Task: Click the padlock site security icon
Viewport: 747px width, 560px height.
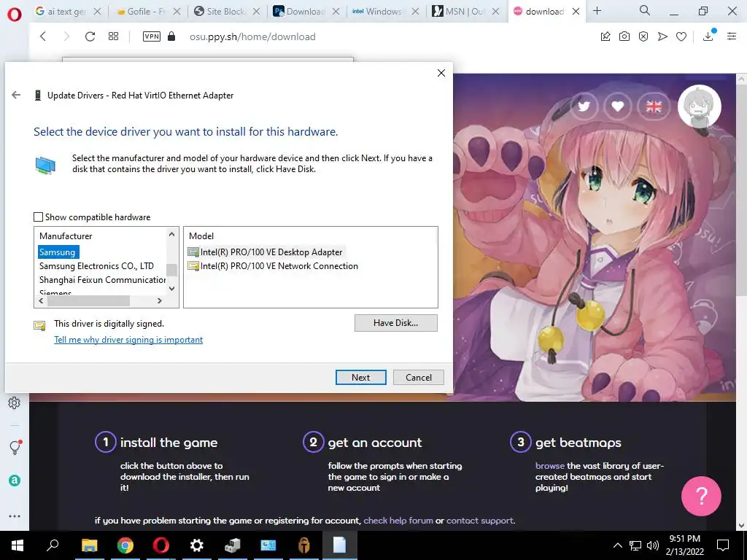Action: tap(171, 36)
